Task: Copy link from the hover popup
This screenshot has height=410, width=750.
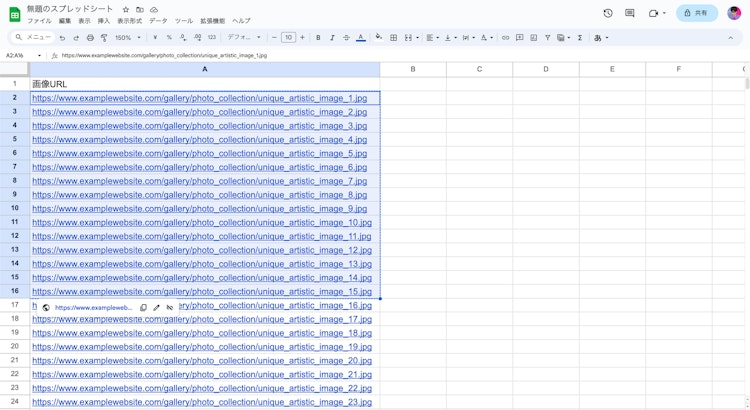Action: [143, 308]
